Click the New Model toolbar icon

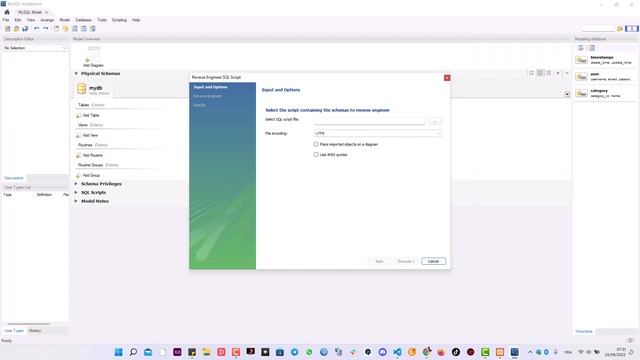tap(7, 29)
